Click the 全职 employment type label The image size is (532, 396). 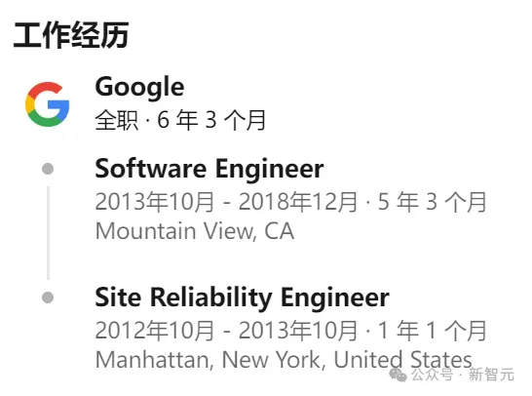tap(117, 120)
